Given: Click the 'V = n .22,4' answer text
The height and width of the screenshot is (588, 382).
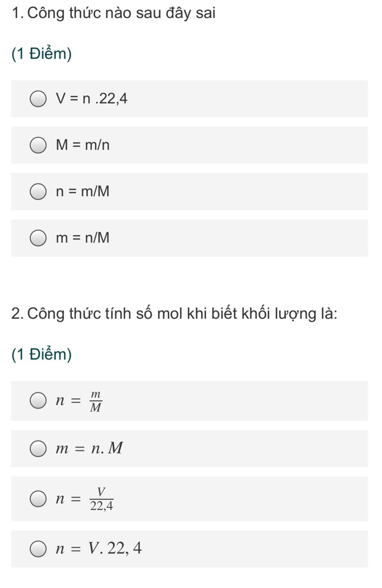Looking at the screenshot, I should click(91, 99).
